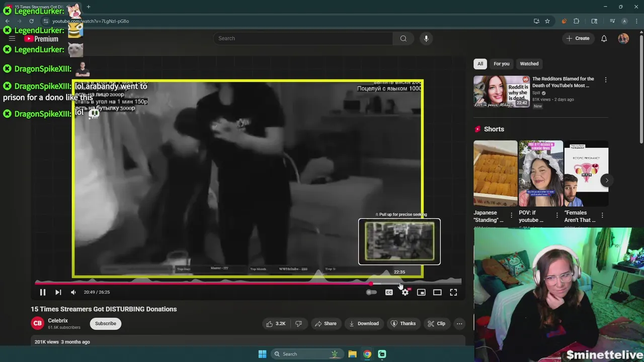The width and height of the screenshot is (644, 362).
Task: Pause the YouTube video
Action: pyautogui.click(x=43, y=292)
